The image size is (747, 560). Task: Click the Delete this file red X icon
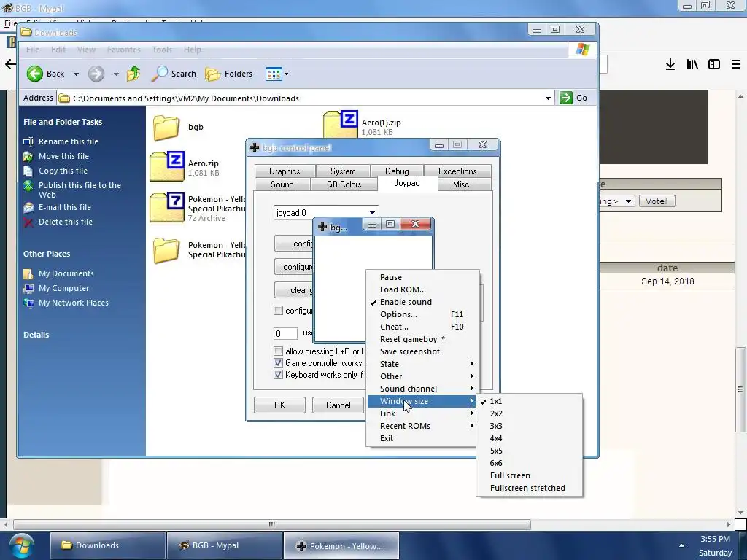click(28, 222)
